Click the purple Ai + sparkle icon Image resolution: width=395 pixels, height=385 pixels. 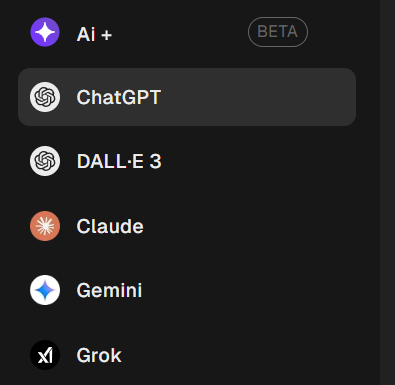45,32
